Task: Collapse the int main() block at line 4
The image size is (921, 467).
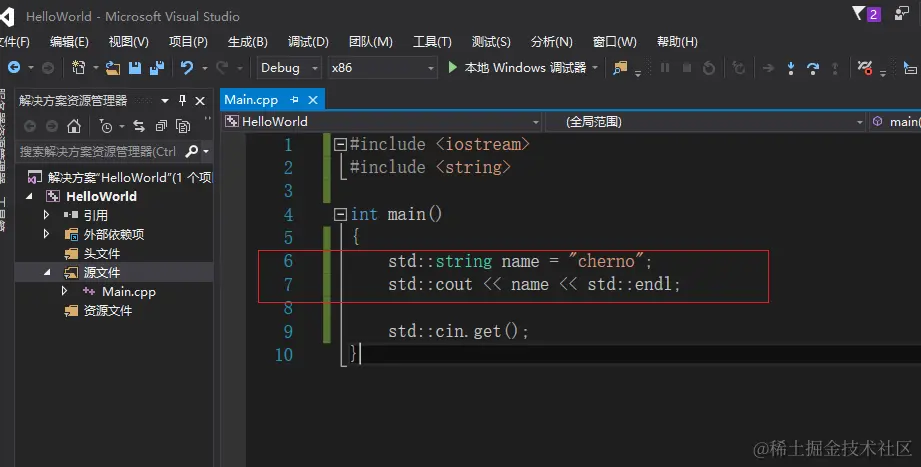Action: click(x=340, y=214)
